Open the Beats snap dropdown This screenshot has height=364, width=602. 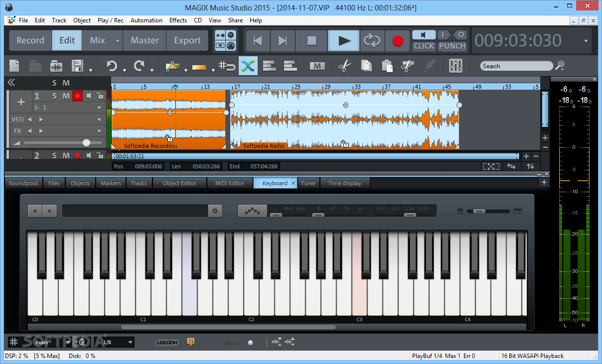click(53, 342)
